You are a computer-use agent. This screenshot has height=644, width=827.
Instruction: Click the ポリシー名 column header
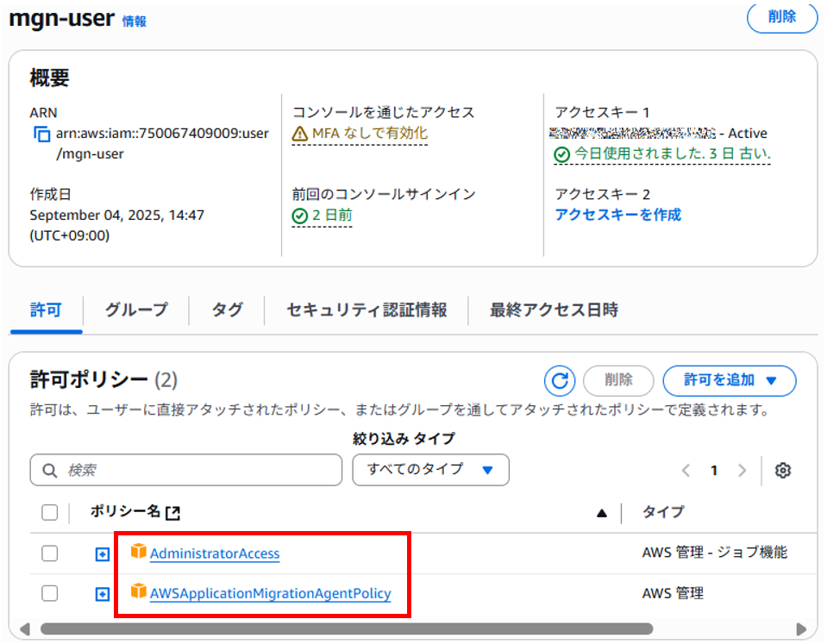[x=125, y=511]
